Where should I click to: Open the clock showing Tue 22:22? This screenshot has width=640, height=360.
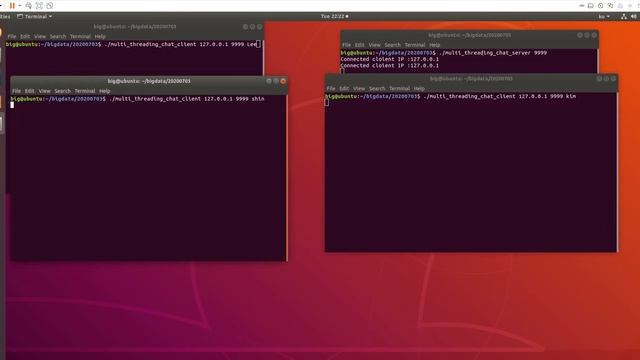[x=334, y=17]
